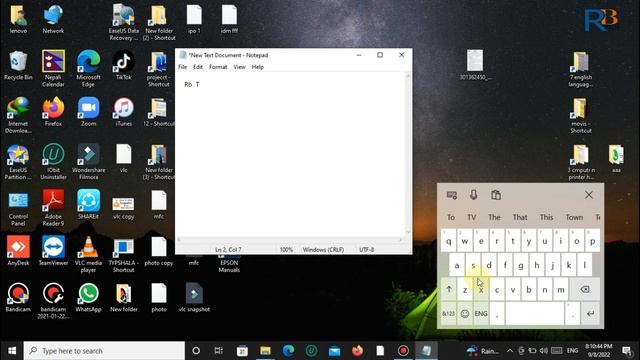The height and width of the screenshot is (360, 640).
Task: Select the TikTok desktop icon
Action: 123,65
